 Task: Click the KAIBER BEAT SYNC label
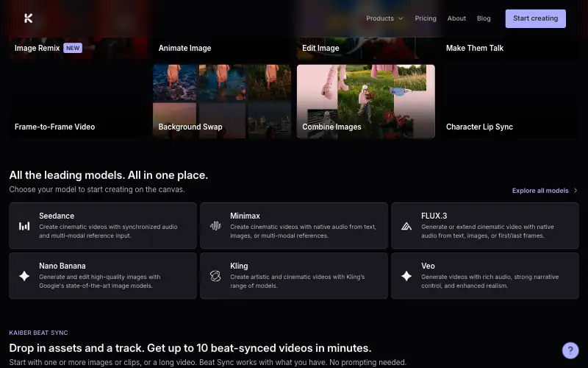coord(39,333)
